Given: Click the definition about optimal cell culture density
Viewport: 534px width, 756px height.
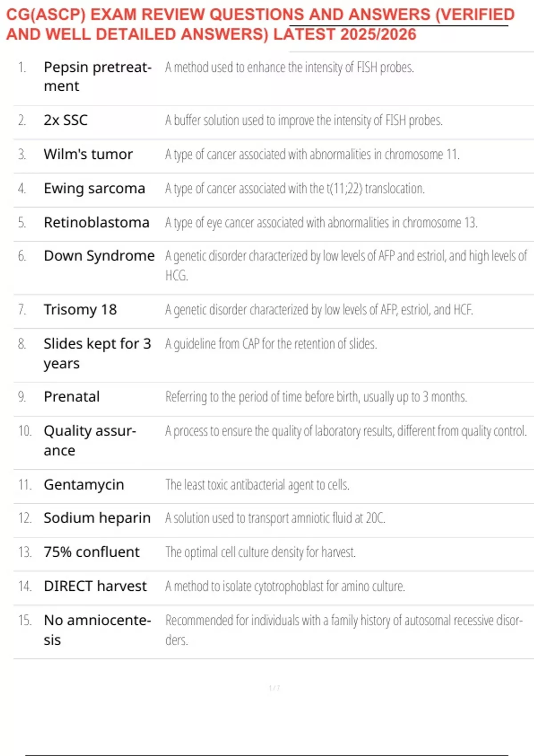Looking at the screenshot, I should (x=260, y=552).
